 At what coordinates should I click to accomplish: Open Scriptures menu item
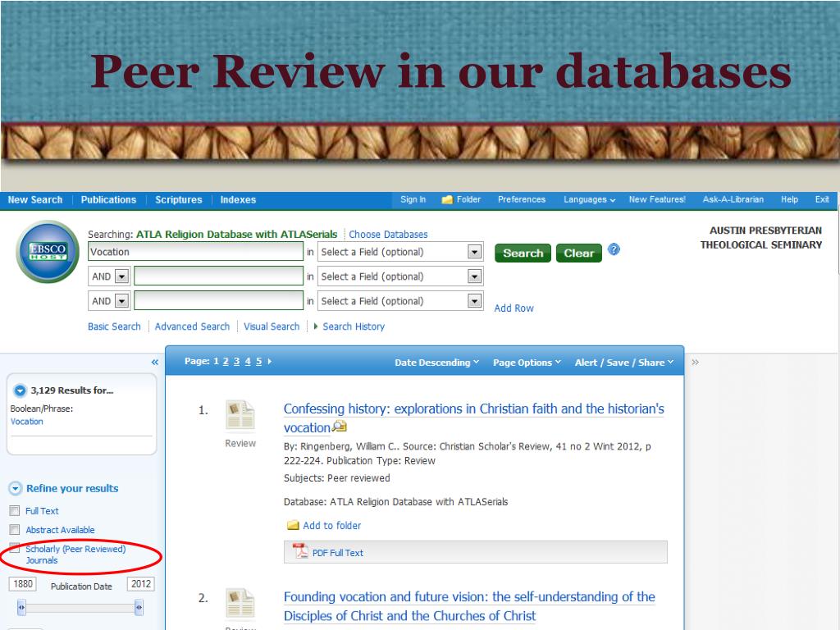[x=178, y=200]
